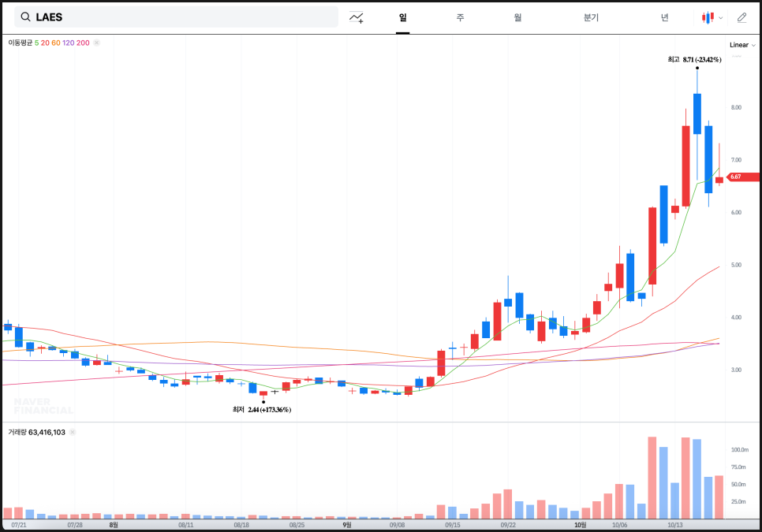
Task: Click the green 5-day moving average value
Action: [x=36, y=43]
